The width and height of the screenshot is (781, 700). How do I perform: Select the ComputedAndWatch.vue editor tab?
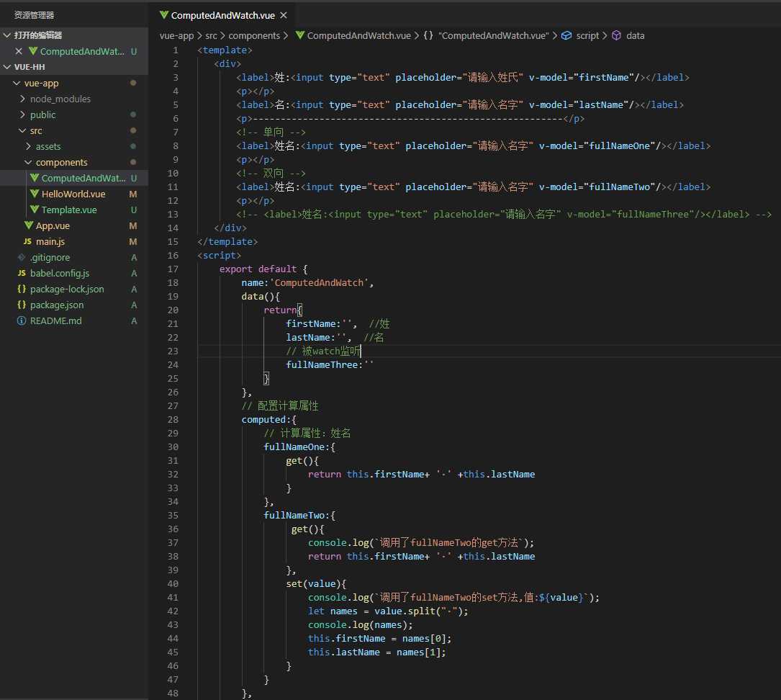click(222, 15)
